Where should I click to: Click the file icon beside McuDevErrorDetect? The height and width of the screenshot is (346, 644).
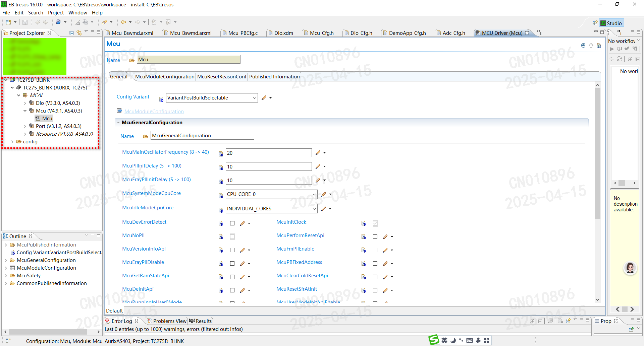point(221,223)
